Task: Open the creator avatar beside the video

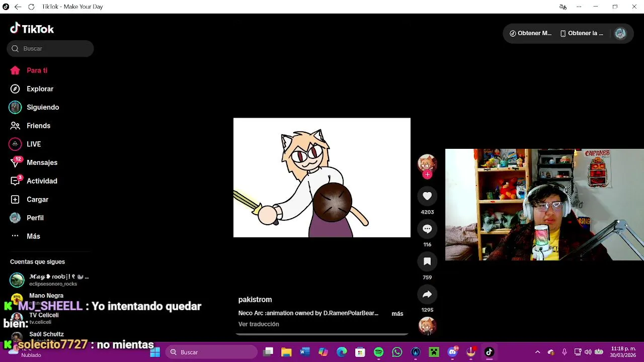Action: pos(427,163)
